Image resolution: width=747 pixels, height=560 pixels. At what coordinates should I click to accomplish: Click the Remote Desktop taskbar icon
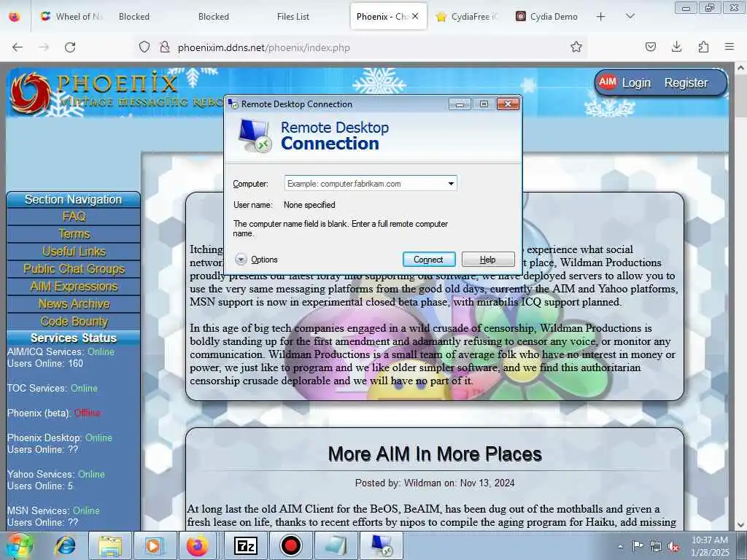381,545
